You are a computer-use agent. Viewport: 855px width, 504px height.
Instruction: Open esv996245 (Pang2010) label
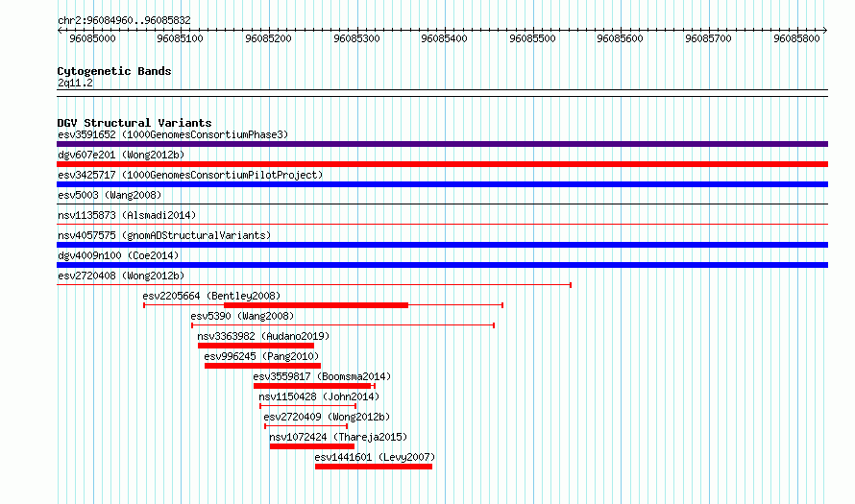[x=261, y=356]
